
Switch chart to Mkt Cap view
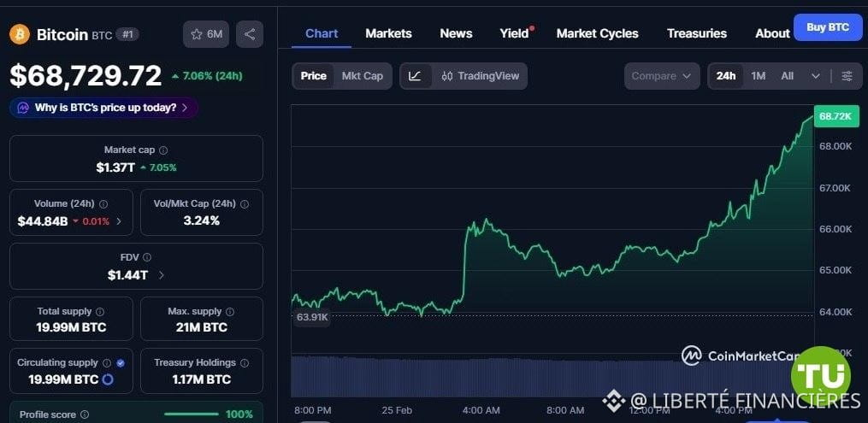pyautogui.click(x=363, y=76)
